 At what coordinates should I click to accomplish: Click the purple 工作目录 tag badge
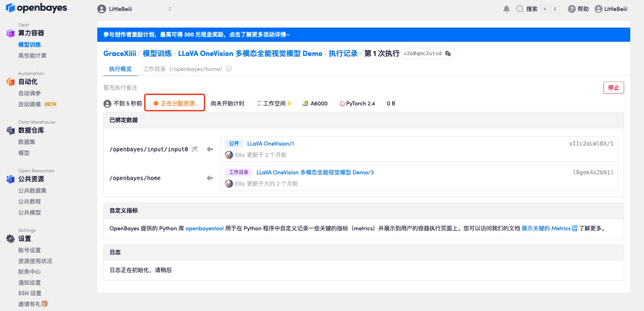point(238,173)
